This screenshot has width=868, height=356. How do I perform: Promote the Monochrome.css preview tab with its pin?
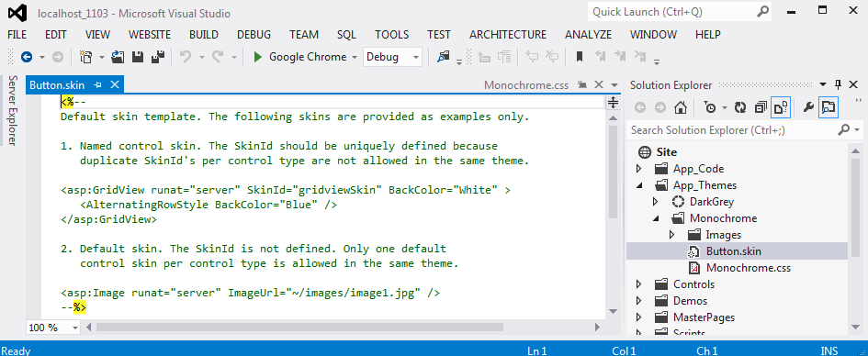point(581,85)
